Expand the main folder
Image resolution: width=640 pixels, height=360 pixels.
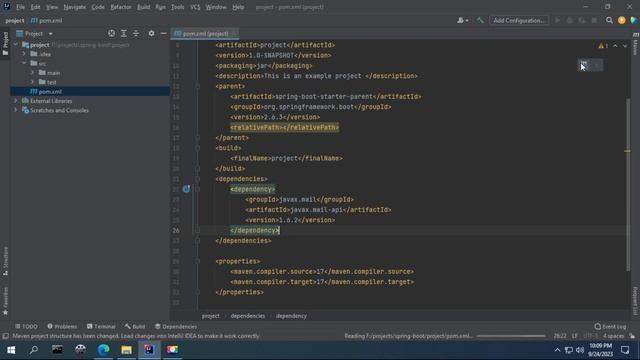pyautogui.click(x=33, y=73)
